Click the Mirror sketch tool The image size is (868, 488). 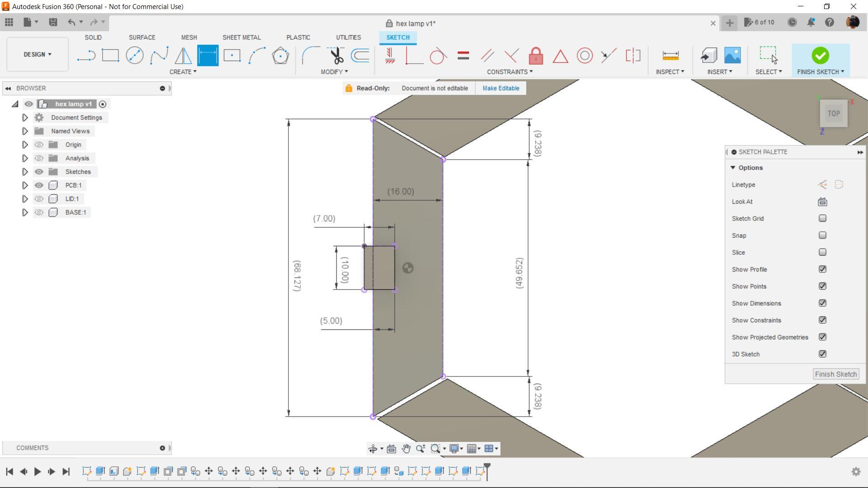pos(183,56)
